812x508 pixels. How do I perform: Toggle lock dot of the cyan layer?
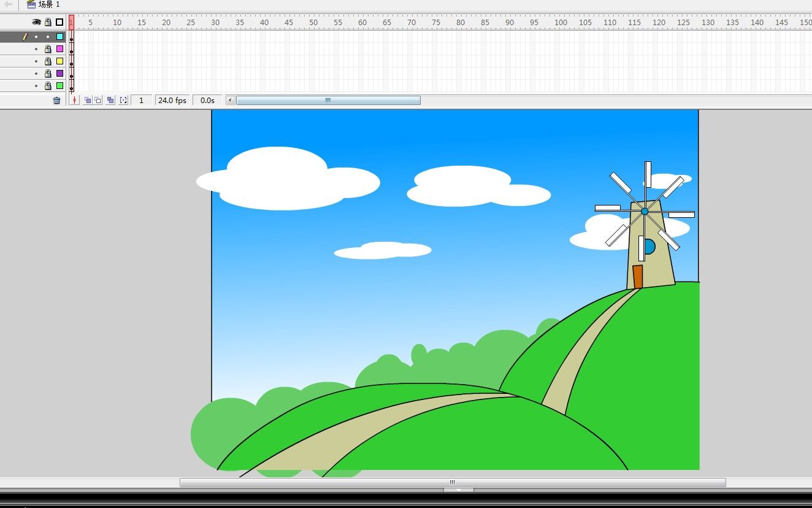click(48, 37)
